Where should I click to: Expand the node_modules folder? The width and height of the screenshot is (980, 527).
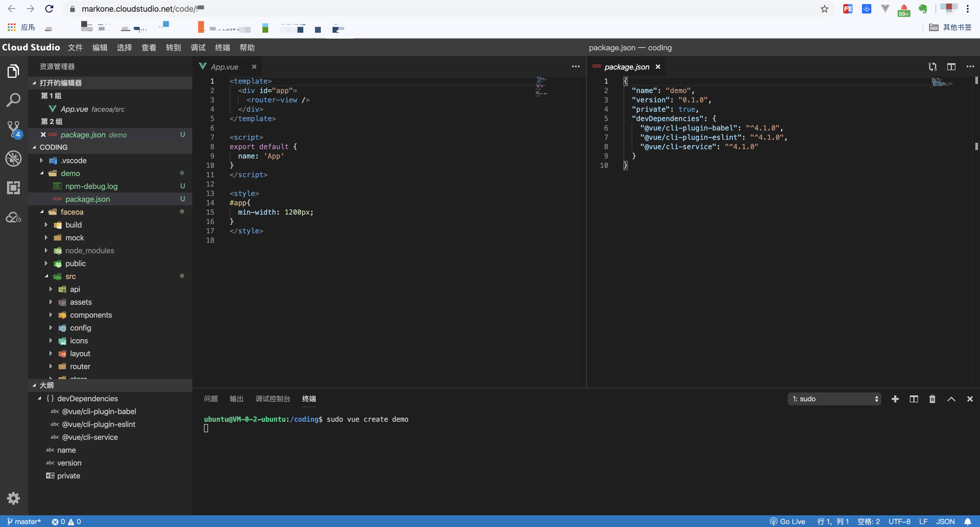pos(46,250)
